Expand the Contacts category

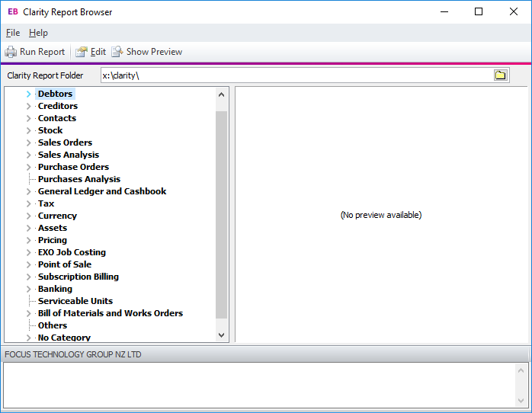(x=29, y=118)
